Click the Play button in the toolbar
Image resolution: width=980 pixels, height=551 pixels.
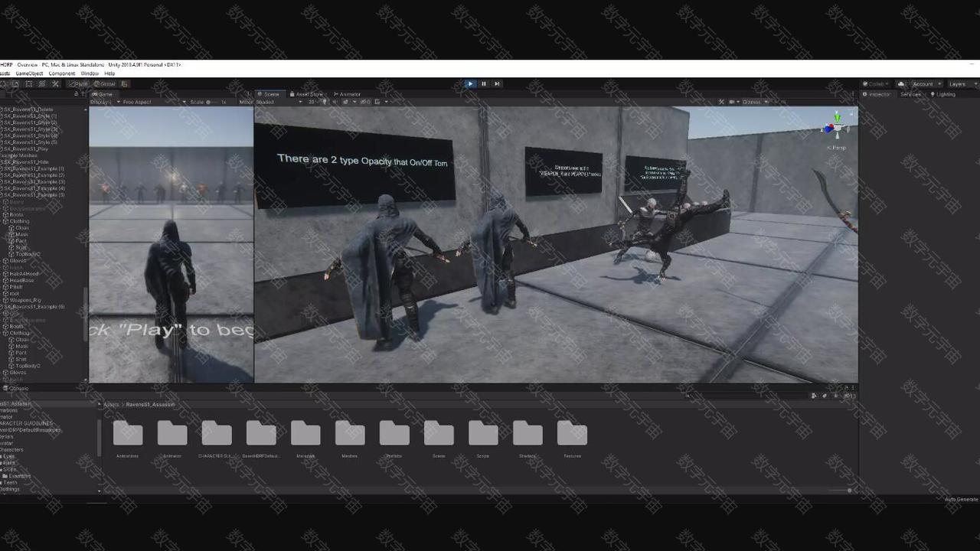(470, 84)
